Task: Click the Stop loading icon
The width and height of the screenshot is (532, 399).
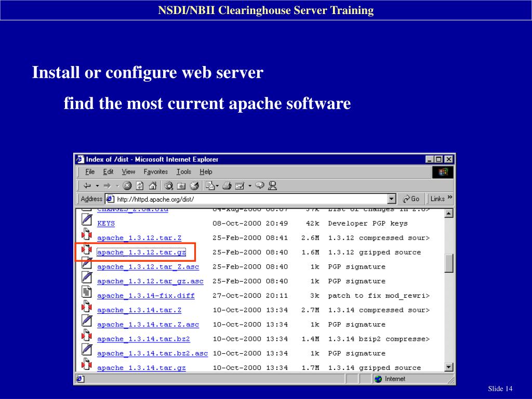Action: 127,185
